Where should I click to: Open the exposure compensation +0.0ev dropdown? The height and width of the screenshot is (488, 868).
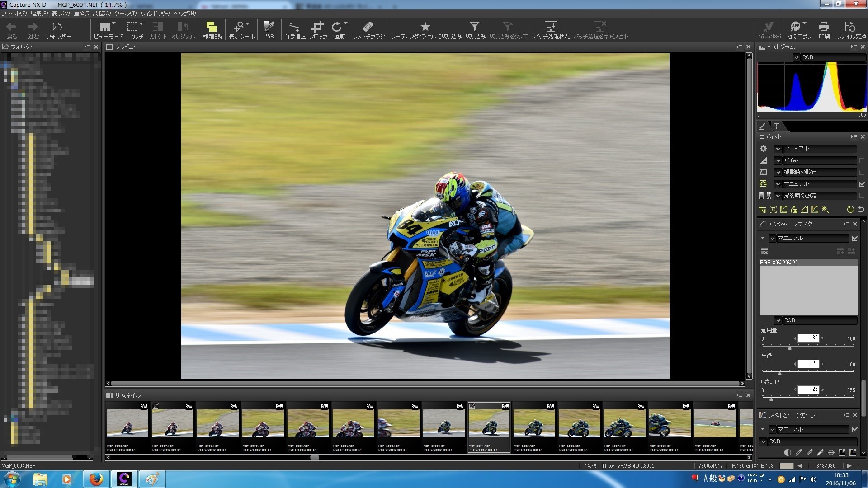[816, 160]
